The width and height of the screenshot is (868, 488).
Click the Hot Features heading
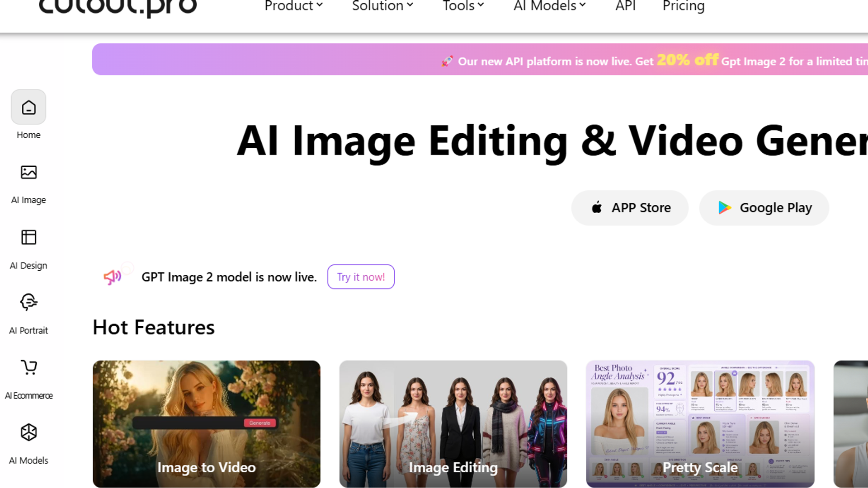[x=154, y=327]
